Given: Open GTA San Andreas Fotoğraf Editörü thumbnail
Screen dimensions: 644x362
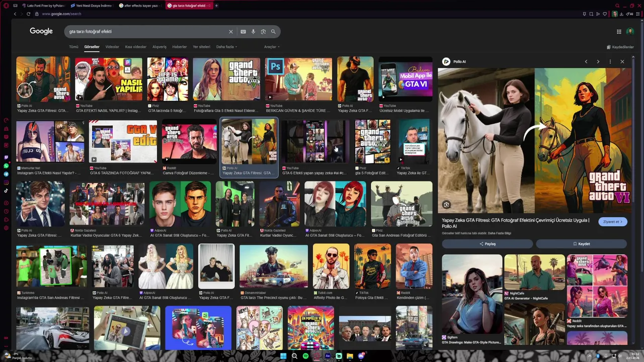Looking at the screenshot, I should click(401, 204).
